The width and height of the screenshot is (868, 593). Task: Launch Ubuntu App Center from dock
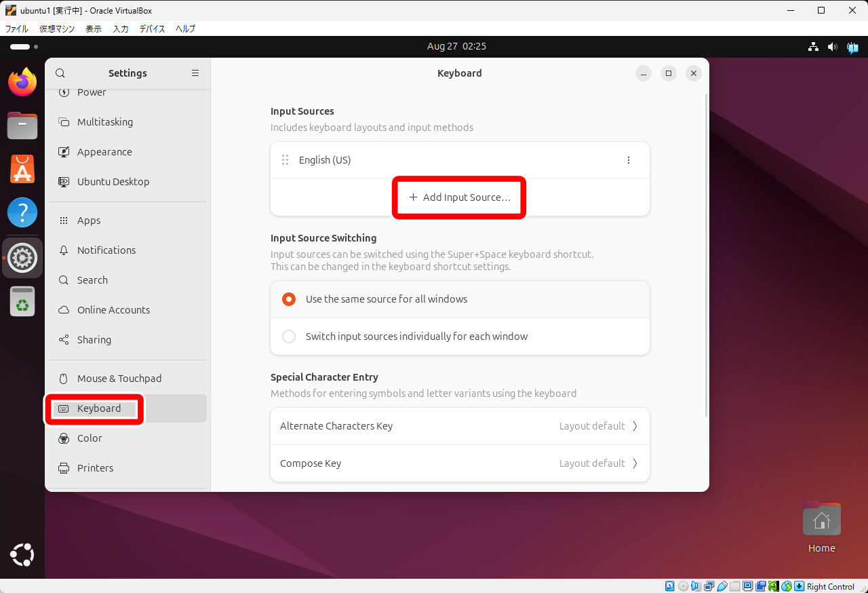pos(22,169)
